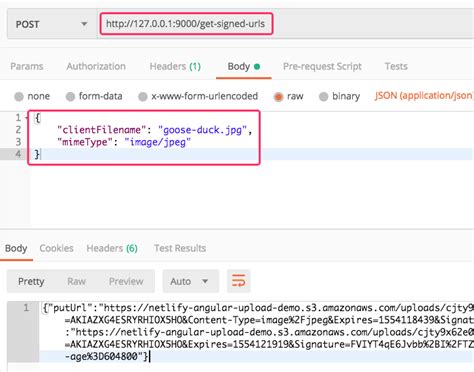Expand the Auto format dropdown
Viewport: 474px width, 372px height.
pyautogui.click(x=191, y=281)
